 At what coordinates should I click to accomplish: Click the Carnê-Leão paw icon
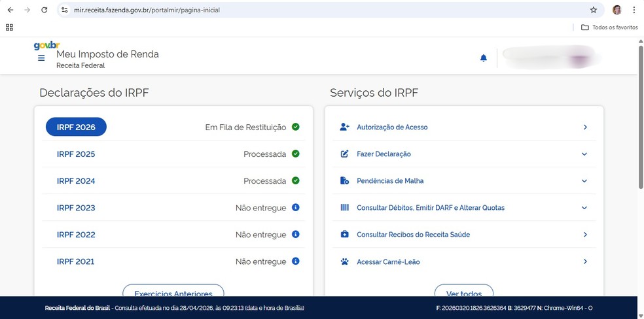pyautogui.click(x=345, y=261)
